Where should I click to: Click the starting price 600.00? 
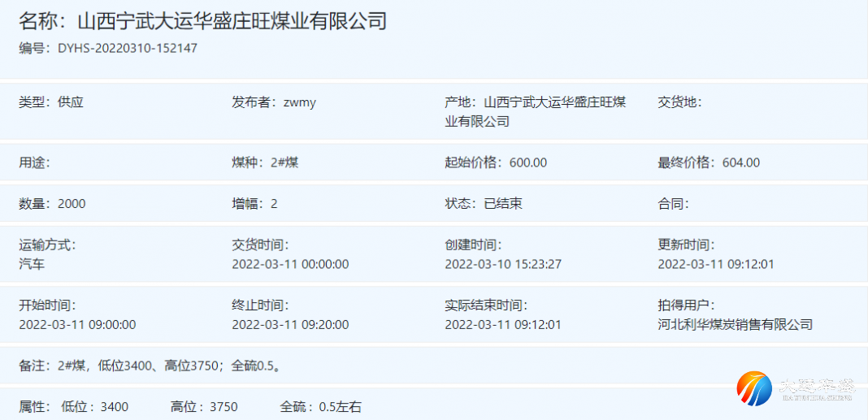pos(528,162)
